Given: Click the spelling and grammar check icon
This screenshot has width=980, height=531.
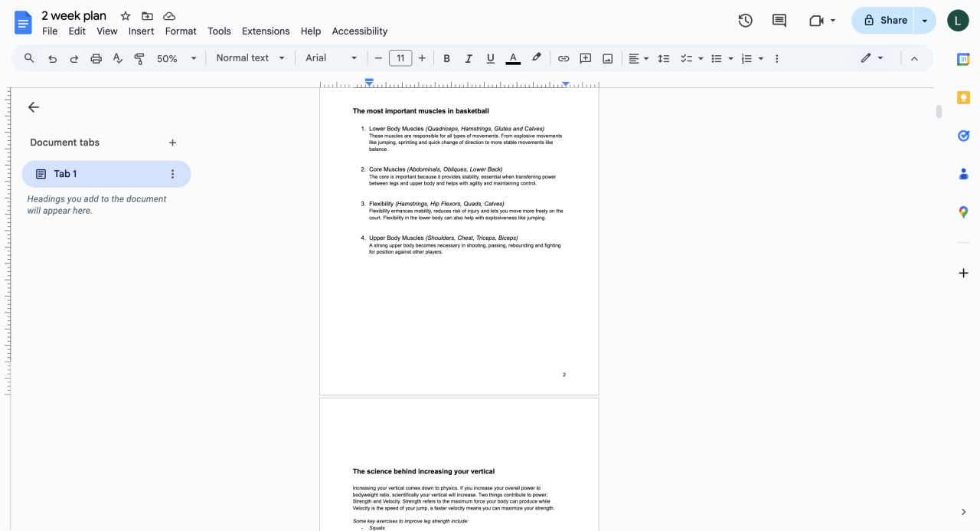Looking at the screenshot, I should point(118,58).
